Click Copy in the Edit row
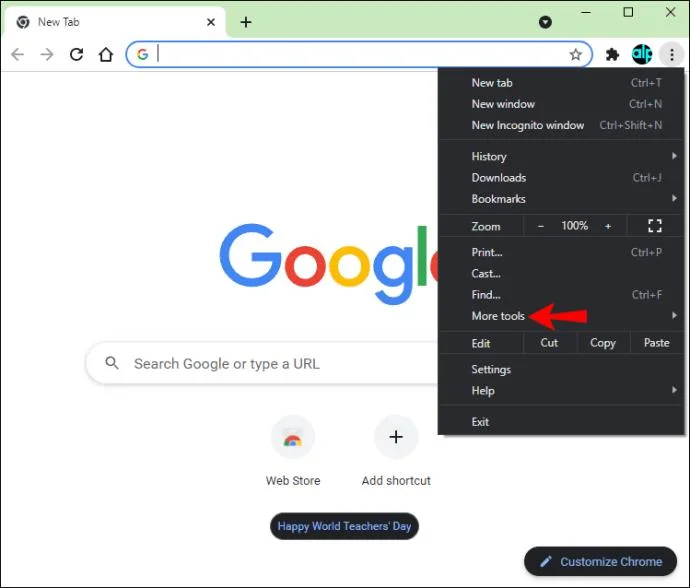Viewport: 690px width, 588px height. pos(603,343)
